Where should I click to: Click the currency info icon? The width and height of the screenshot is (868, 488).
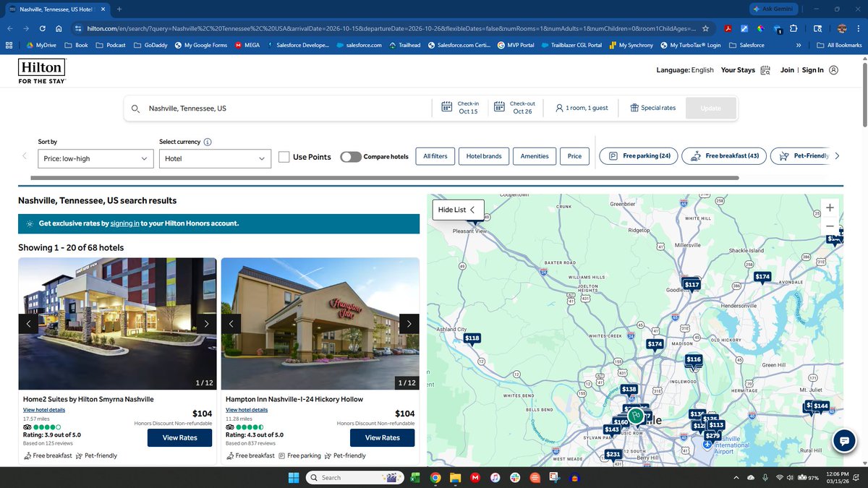208,142
